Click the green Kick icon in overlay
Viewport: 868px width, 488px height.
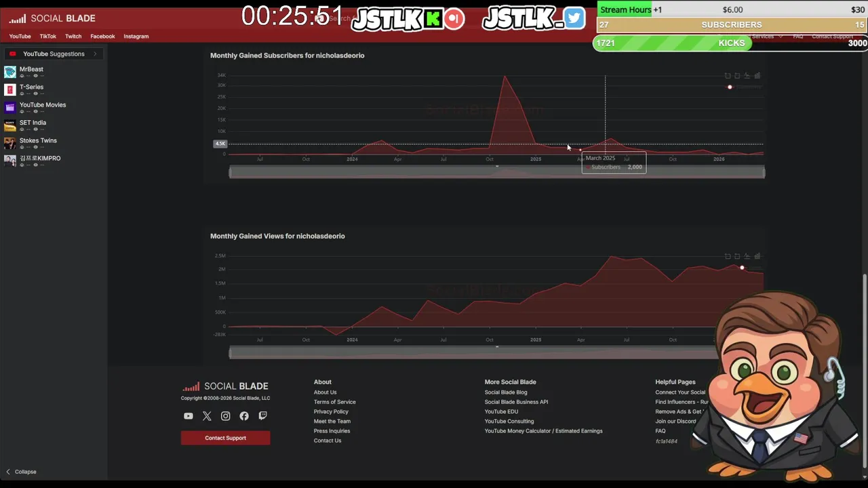coord(433,18)
